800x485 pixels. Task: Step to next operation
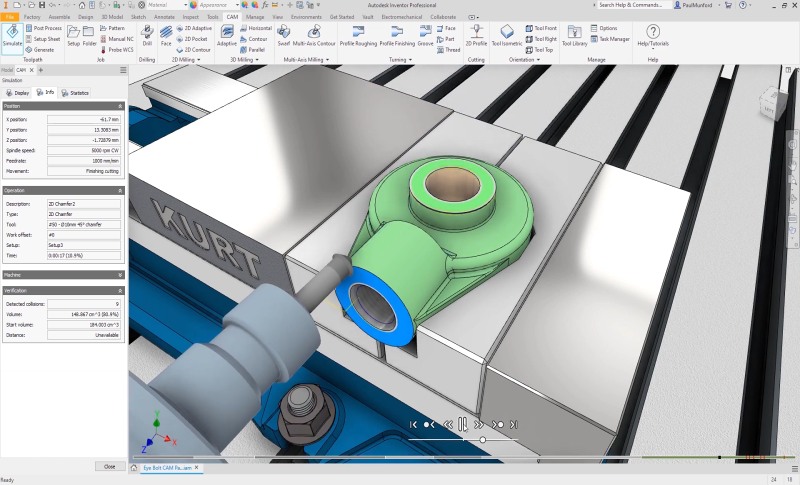[x=497, y=424]
